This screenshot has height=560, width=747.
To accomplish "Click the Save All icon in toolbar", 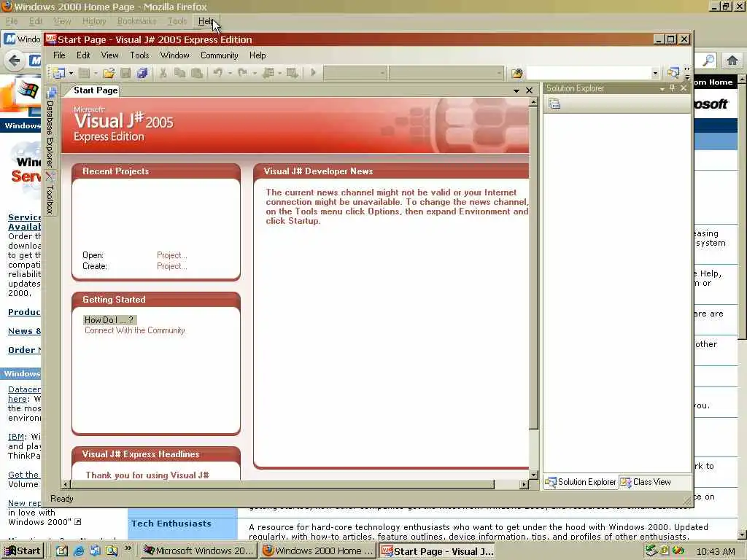I will tap(142, 73).
